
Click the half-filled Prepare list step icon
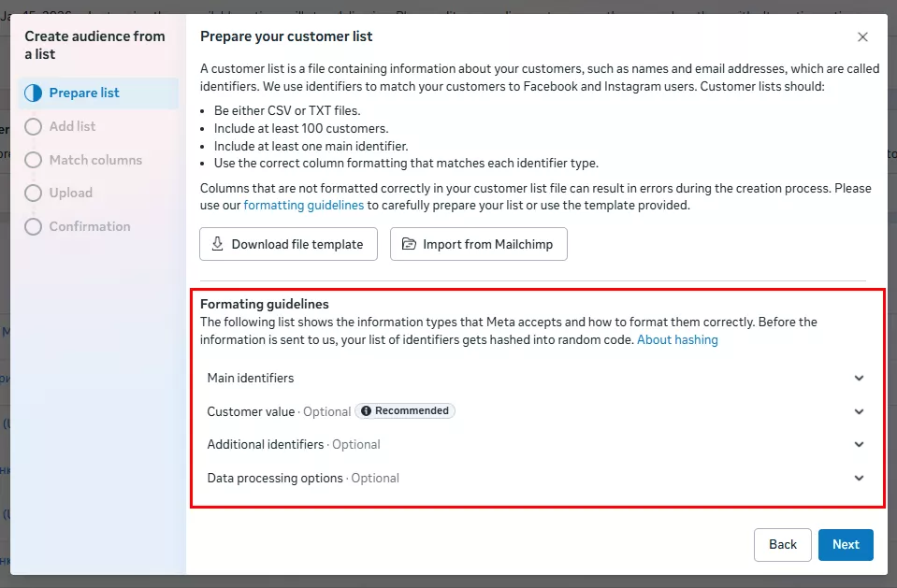34,93
